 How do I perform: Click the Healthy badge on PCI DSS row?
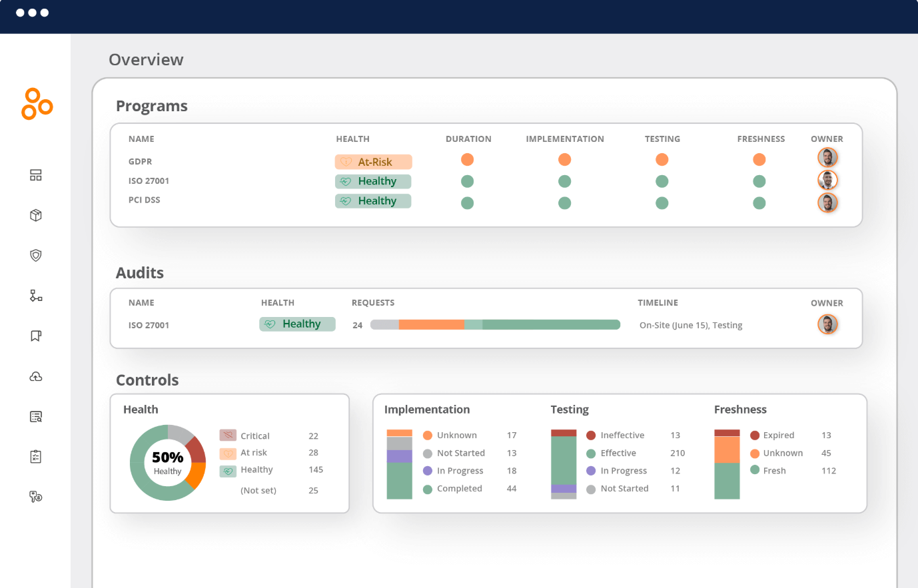(372, 200)
